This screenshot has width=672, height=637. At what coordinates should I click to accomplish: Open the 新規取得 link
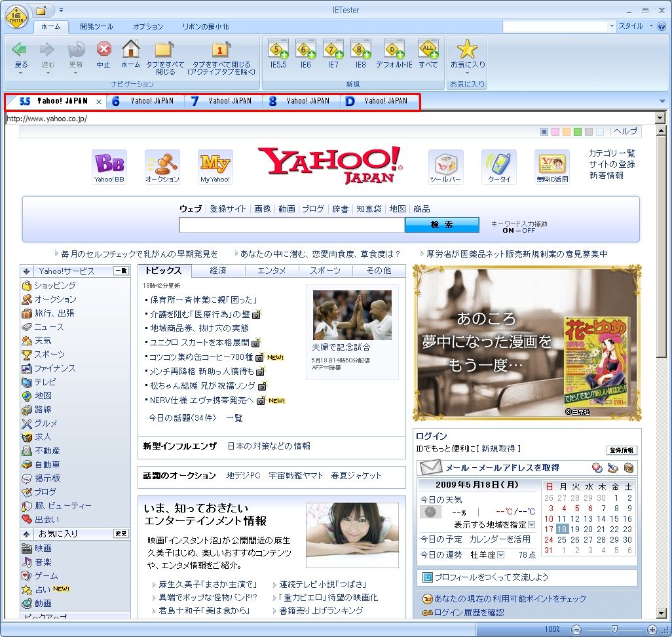pyautogui.click(x=498, y=449)
